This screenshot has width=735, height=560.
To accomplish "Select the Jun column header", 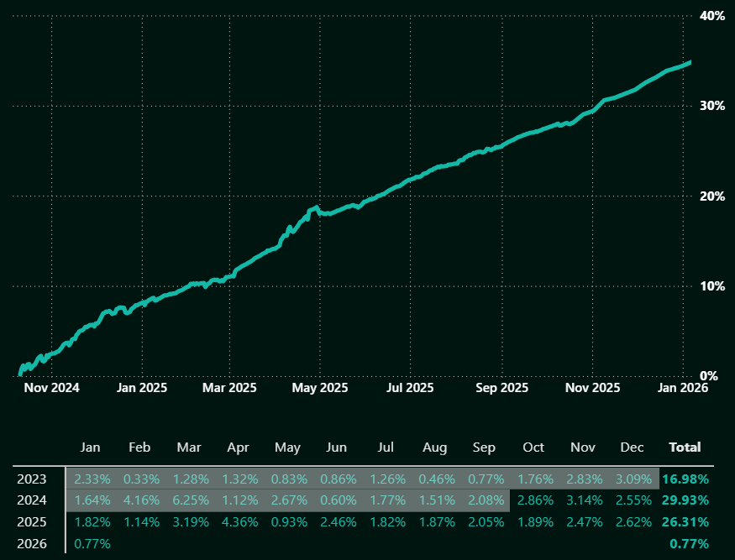I will (x=336, y=447).
